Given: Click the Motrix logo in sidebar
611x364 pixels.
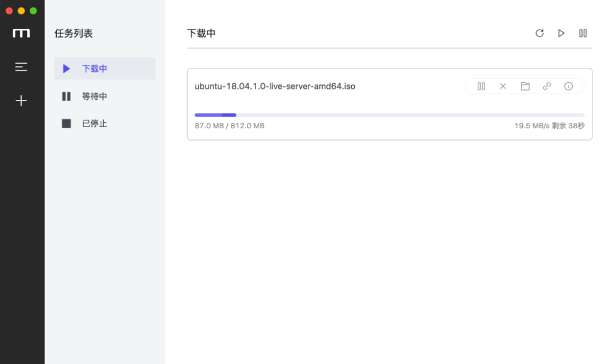Looking at the screenshot, I should [22, 33].
